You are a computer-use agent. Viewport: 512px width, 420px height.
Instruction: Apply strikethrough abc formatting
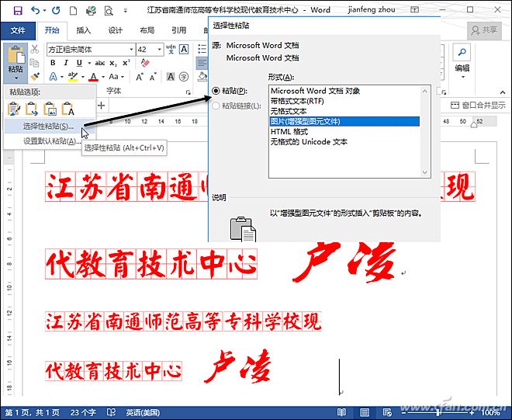pos(100,63)
